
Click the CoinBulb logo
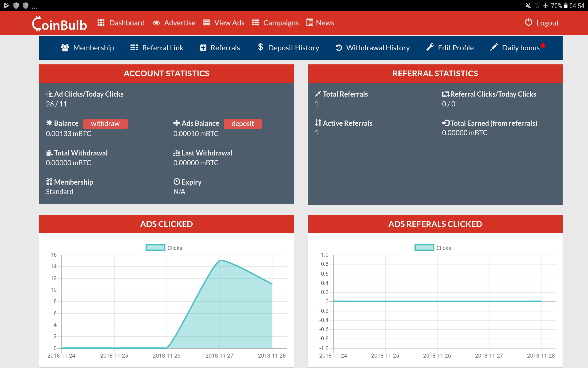click(59, 24)
